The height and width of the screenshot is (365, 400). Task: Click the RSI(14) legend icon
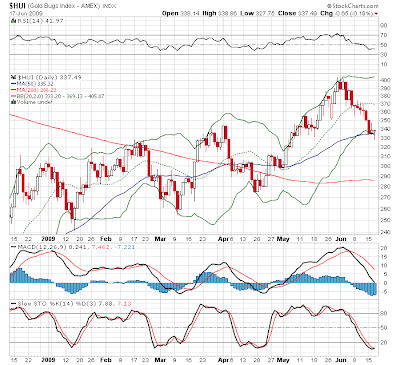pos(13,21)
